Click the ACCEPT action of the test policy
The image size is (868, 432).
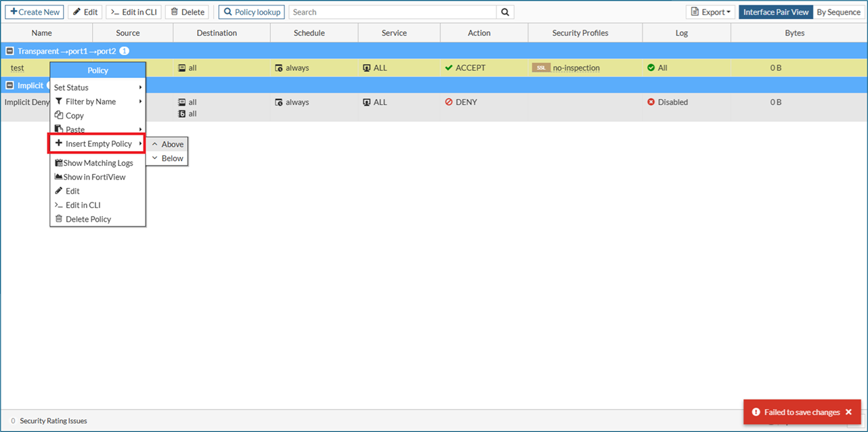[x=464, y=68]
